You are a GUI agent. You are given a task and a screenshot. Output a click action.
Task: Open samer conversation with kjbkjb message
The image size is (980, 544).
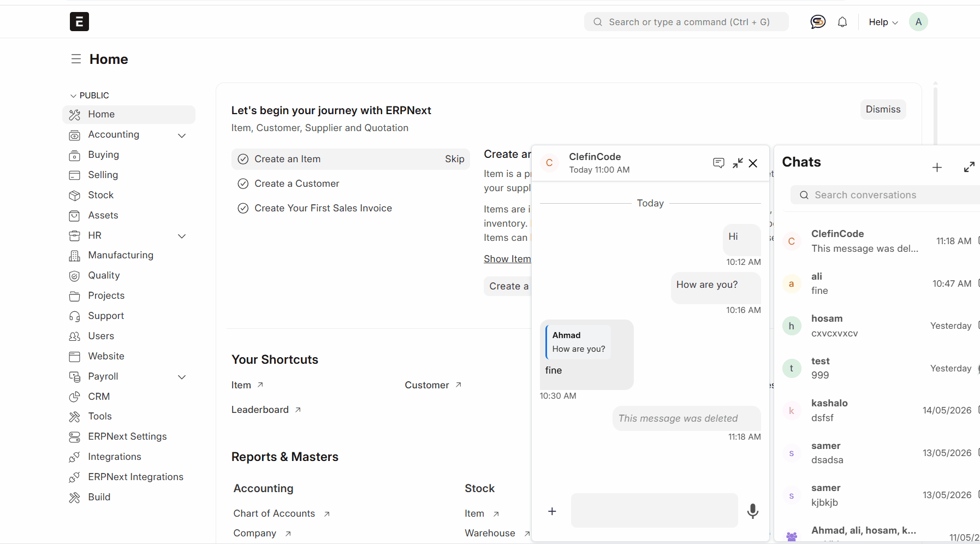(880, 495)
